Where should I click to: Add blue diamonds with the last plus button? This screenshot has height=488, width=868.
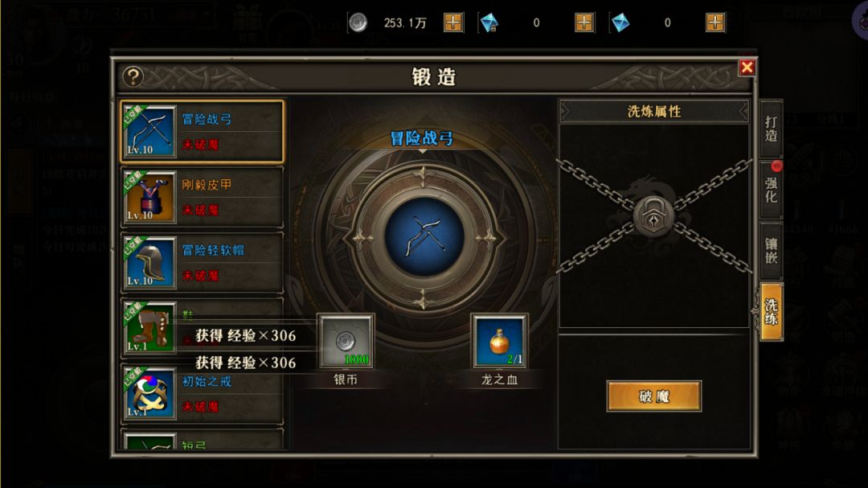(715, 23)
